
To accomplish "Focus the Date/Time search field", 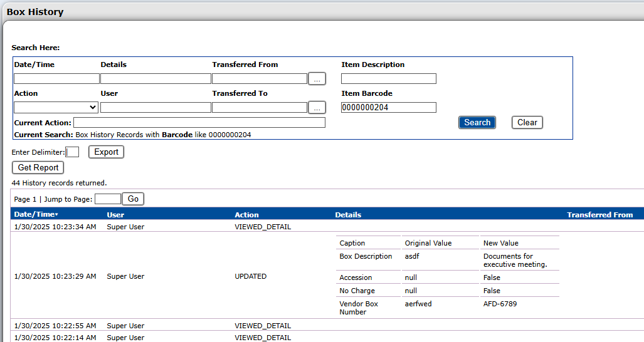I will 56,79.
